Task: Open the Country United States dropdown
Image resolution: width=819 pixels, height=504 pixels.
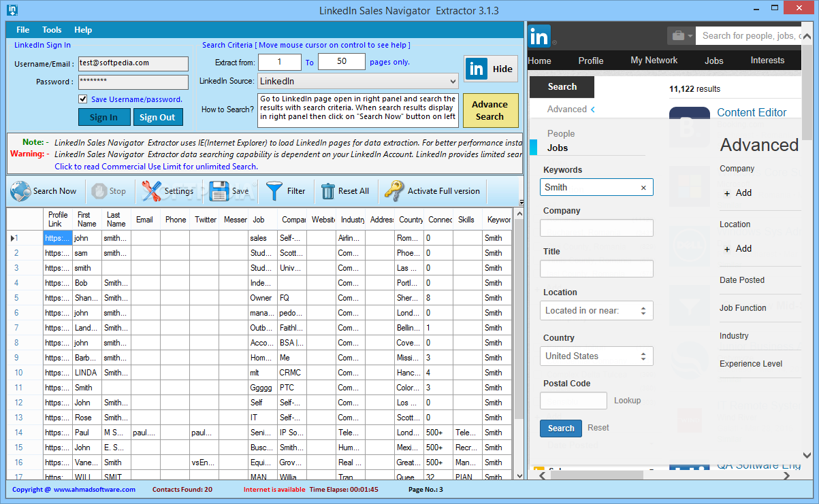Action: pos(596,356)
